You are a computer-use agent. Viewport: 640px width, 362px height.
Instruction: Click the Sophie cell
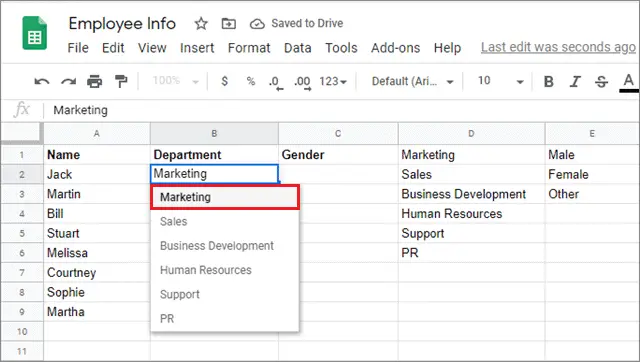point(97,292)
